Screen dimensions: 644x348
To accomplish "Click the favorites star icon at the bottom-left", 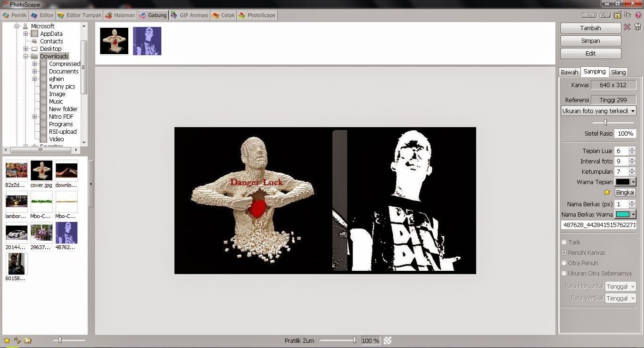I will (7, 340).
